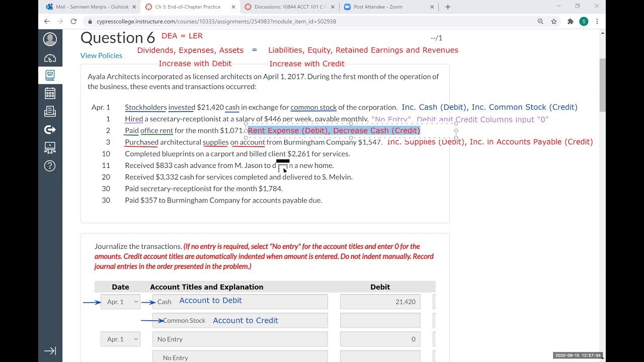Click the 'Paid $357 to Burmingham Company' line

coord(223,200)
